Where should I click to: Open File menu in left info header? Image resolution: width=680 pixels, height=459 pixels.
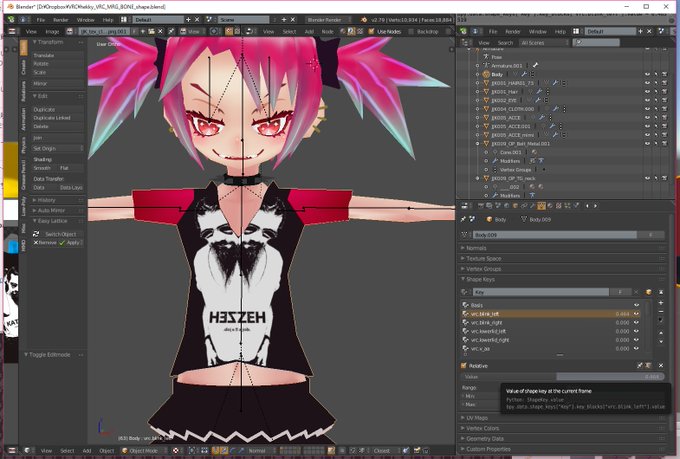click(x=41, y=20)
